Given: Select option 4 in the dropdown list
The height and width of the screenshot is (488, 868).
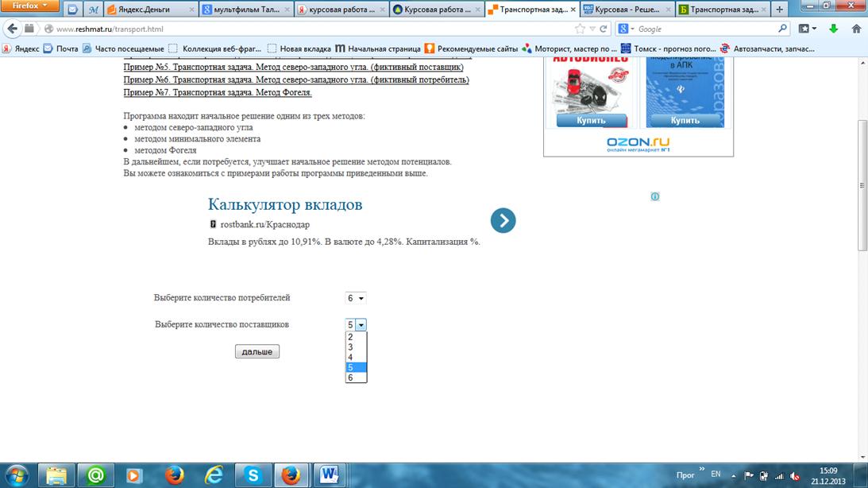Looking at the screenshot, I should tap(356, 358).
